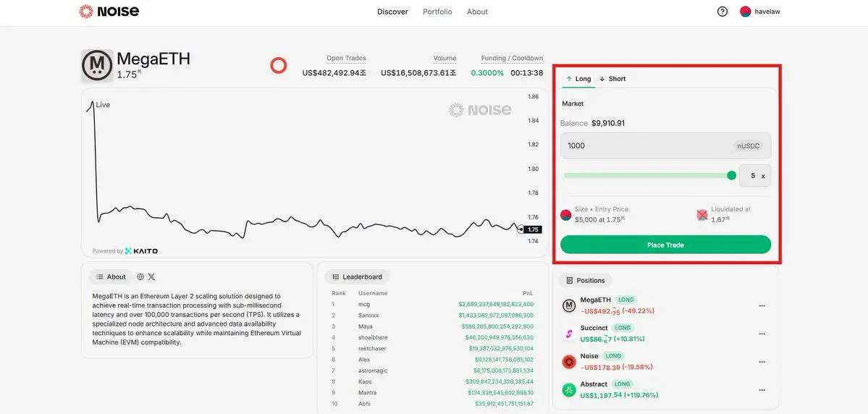This screenshot has height=414, width=868.
Task: Select leaderboard user Alex
Action: pyautogui.click(x=363, y=360)
